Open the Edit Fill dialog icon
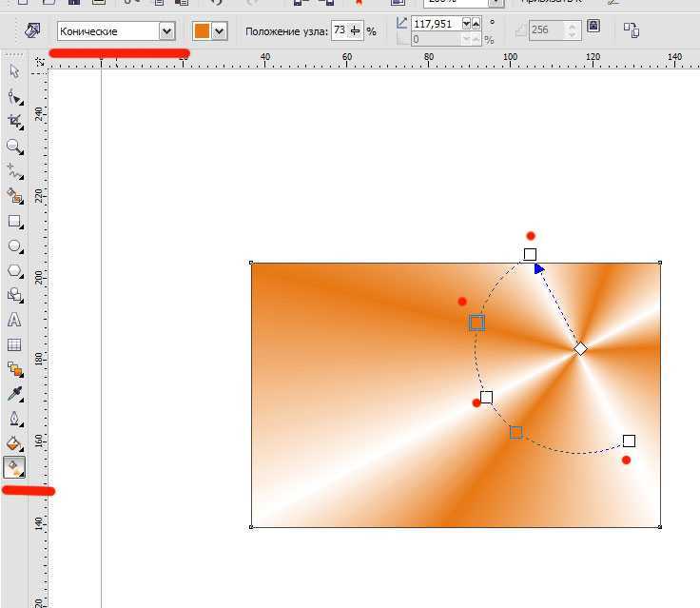 pyautogui.click(x=32, y=30)
